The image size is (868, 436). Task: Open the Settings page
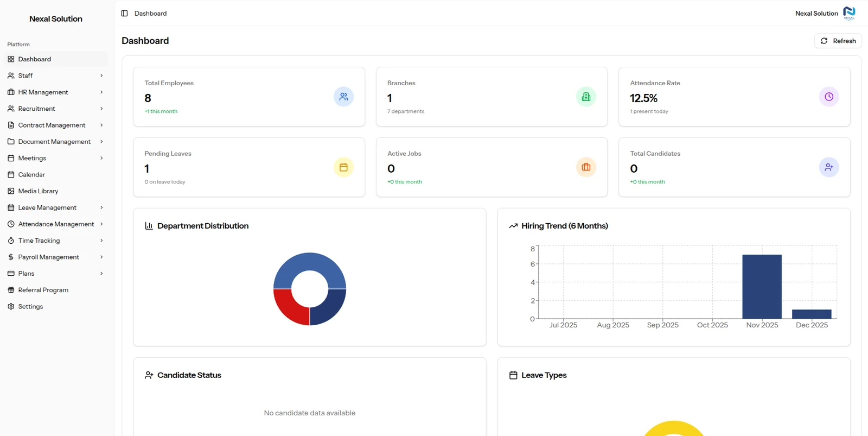(x=55, y=306)
